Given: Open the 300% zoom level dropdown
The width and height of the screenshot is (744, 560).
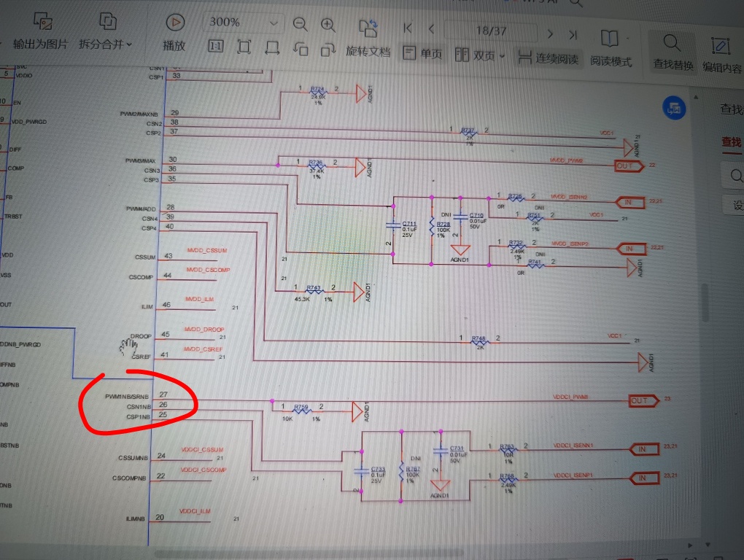Looking at the screenshot, I should point(274,23).
